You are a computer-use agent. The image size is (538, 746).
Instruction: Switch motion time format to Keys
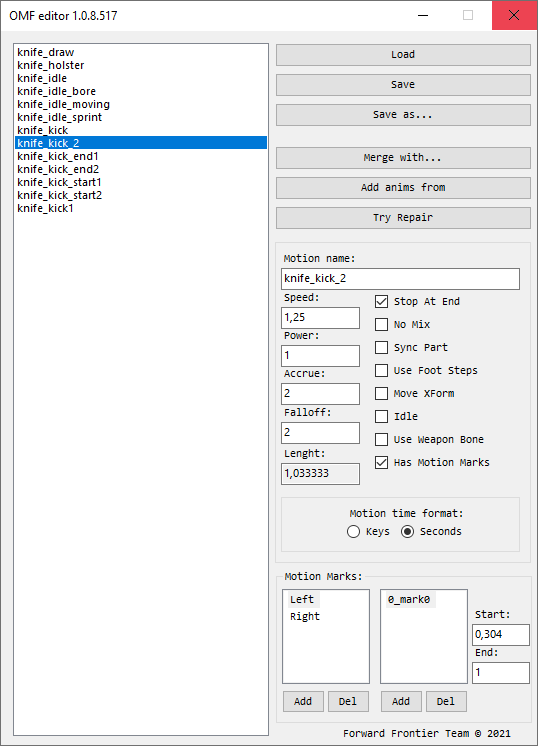(x=353, y=531)
